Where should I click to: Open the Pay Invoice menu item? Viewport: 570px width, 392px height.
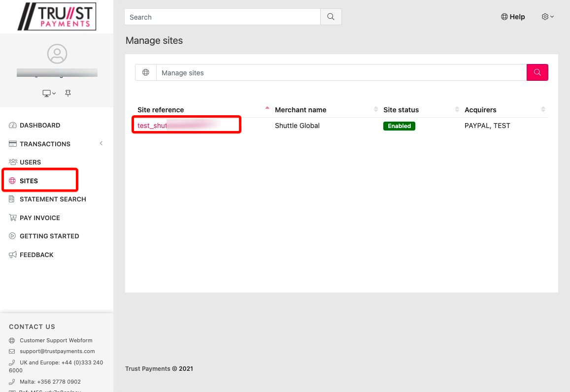[x=40, y=218]
